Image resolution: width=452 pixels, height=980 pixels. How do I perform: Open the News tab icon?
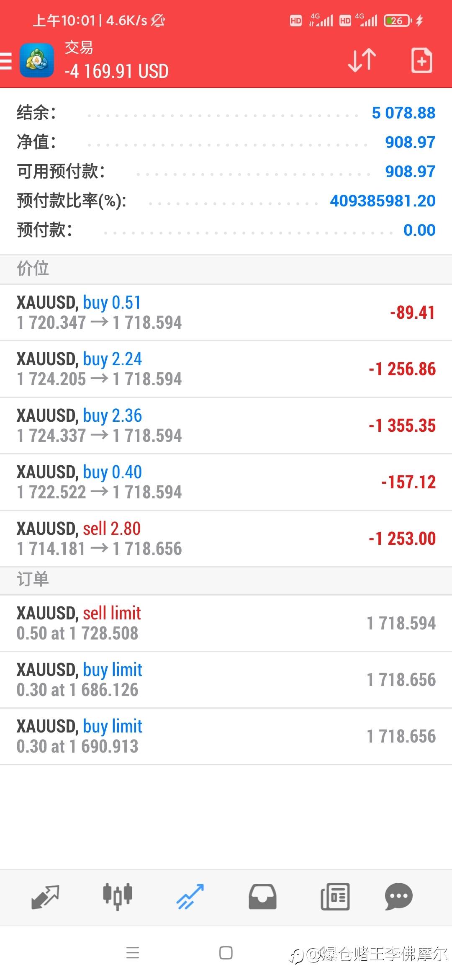(335, 897)
